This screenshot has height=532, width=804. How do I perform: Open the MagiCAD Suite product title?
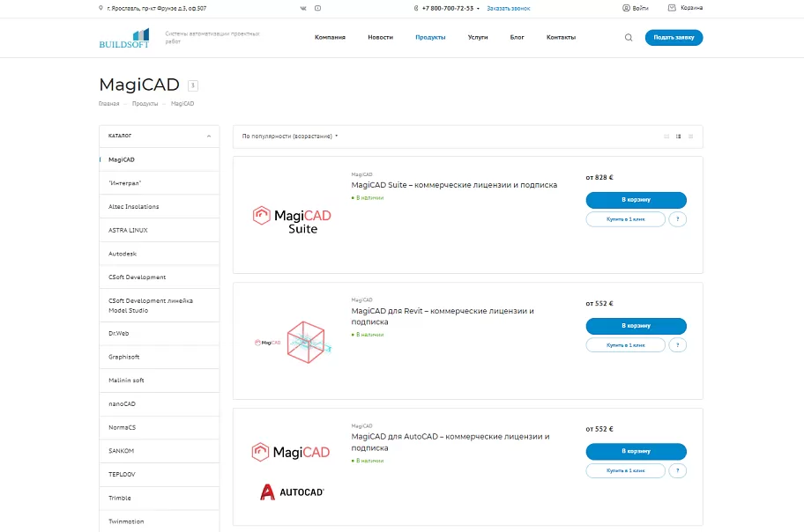454,185
